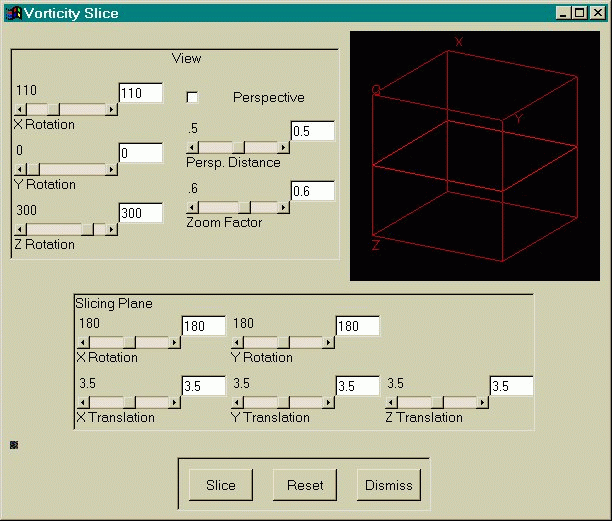Click the small dark icon above the buttons
Image resolution: width=612 pixels, height=521 pixels.
pos(14,445)
